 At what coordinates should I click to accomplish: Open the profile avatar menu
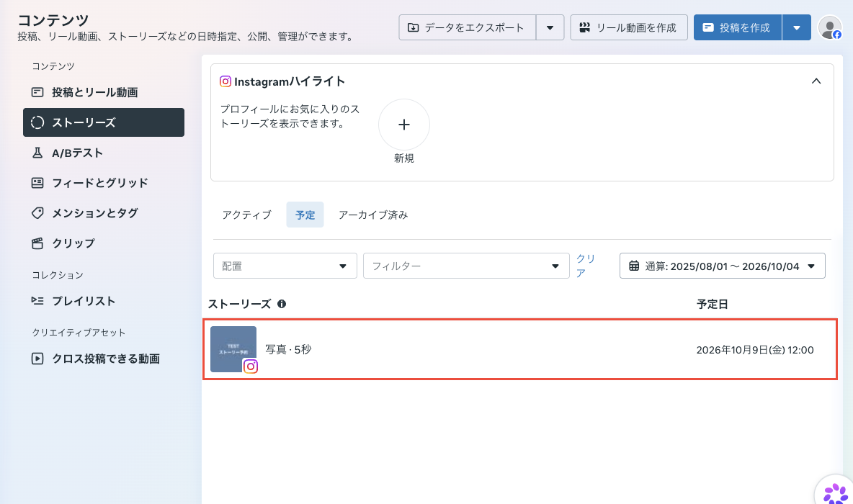830,28
